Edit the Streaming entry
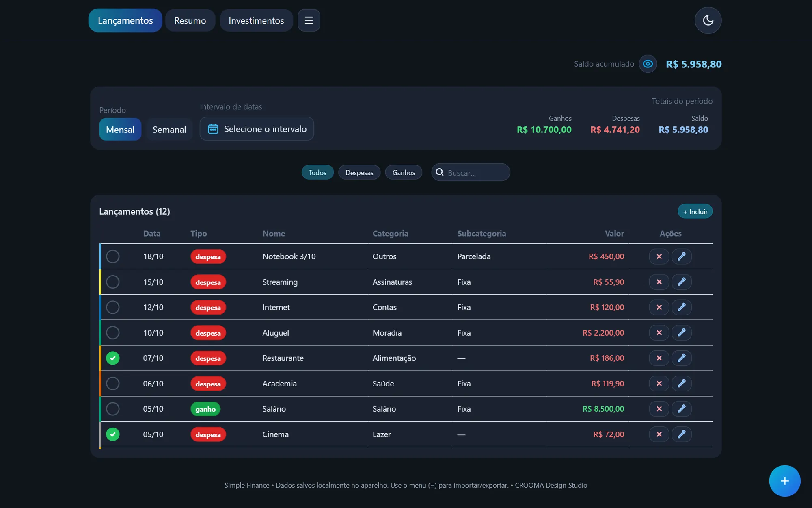The height and width of the screenshot is (508, 812). point(682,282)
